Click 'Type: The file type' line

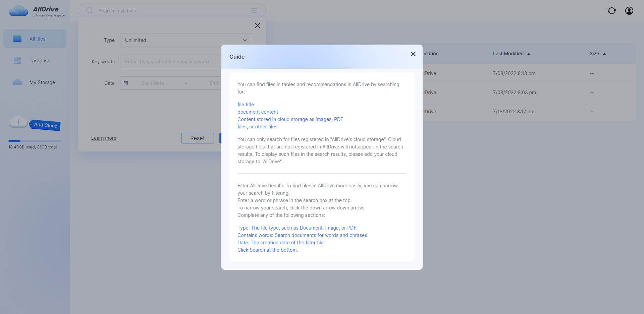[297, 228]
